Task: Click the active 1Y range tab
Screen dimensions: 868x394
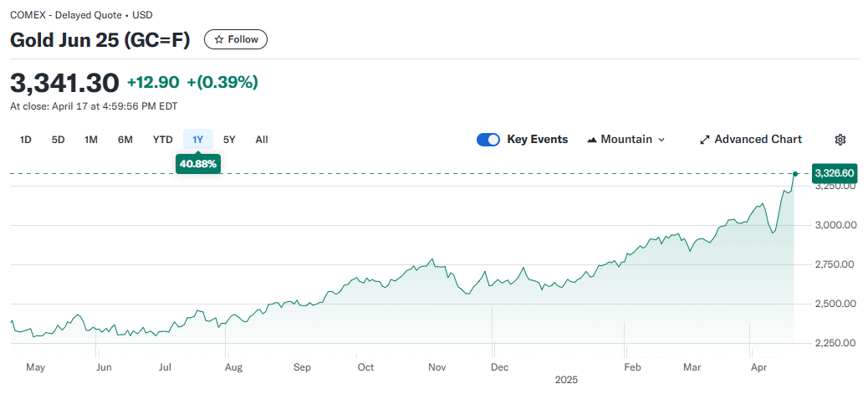Action: click(x=197, y=140)
